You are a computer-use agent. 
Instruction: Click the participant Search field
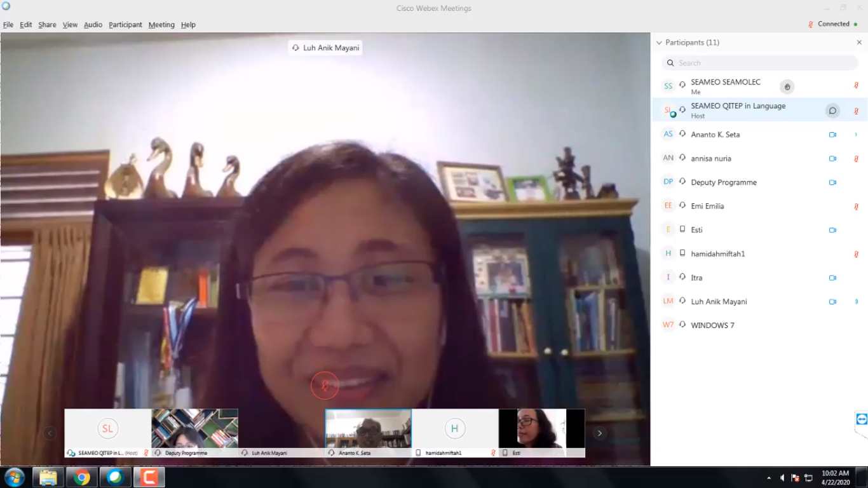tap(759, 63)
